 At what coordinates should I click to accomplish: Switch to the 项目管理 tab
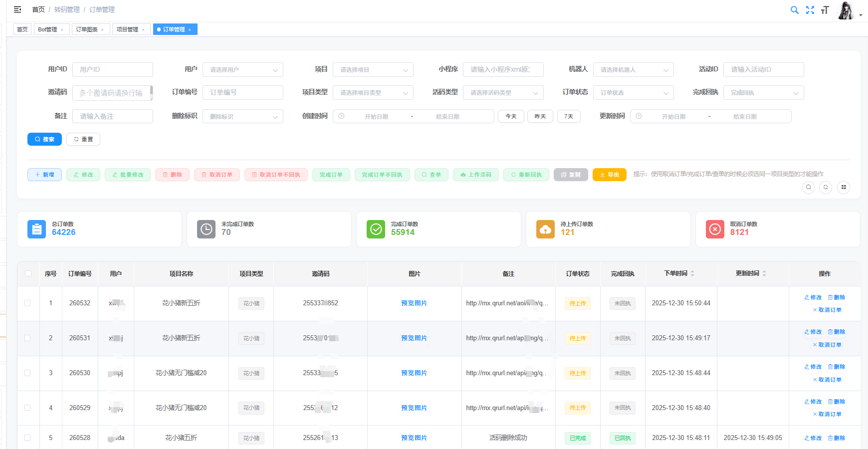[127, 29]
